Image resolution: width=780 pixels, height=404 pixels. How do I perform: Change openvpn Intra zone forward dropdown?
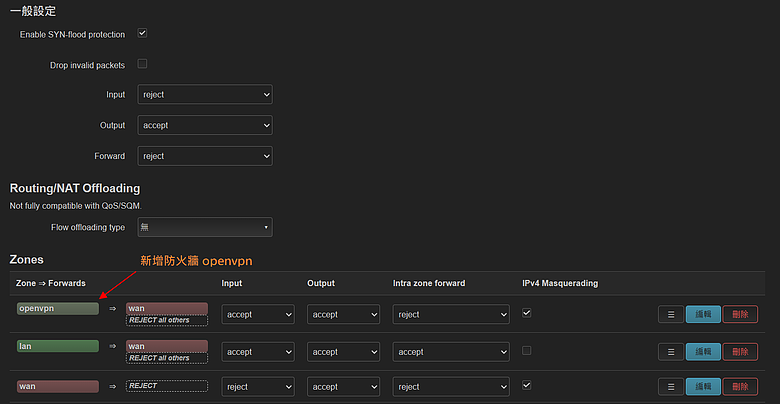coord(451,314)
